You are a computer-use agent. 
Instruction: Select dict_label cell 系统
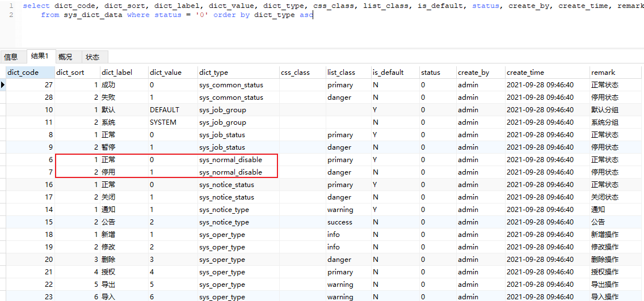124,122
